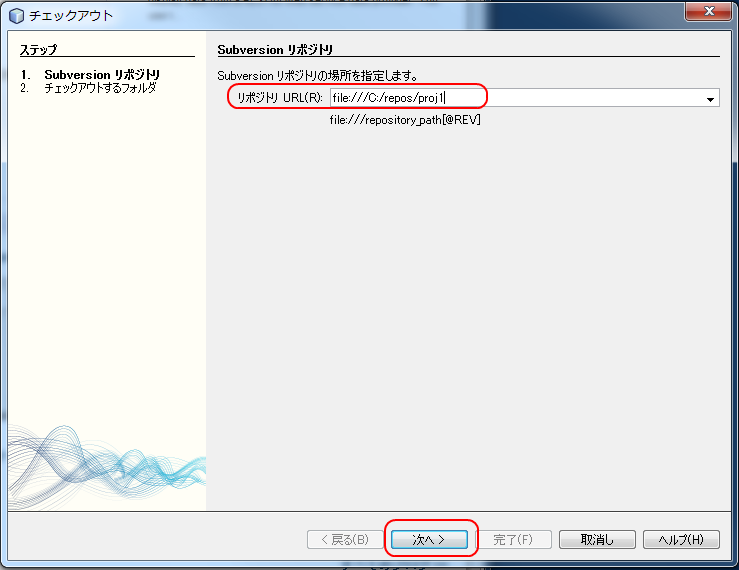Click the bold Subversion リポジトリ heading on the right
Screen dimensions: 739x570
[x=275, y=50]
